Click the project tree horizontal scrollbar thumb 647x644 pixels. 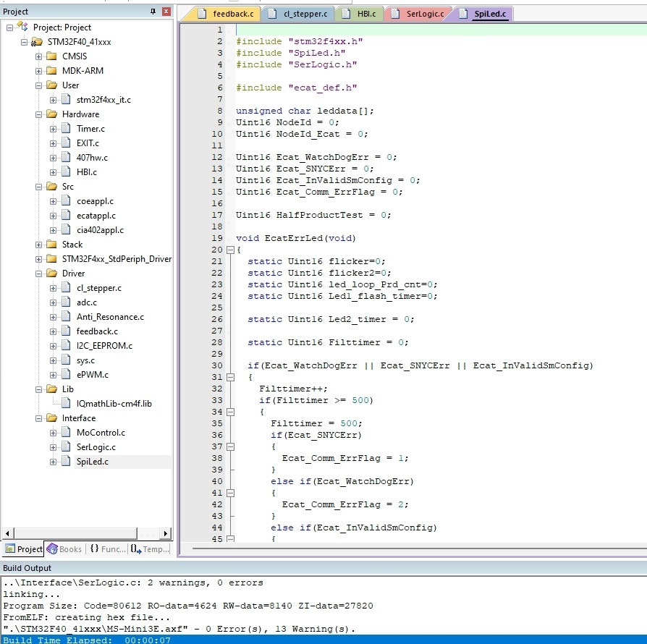pos(75,533)
